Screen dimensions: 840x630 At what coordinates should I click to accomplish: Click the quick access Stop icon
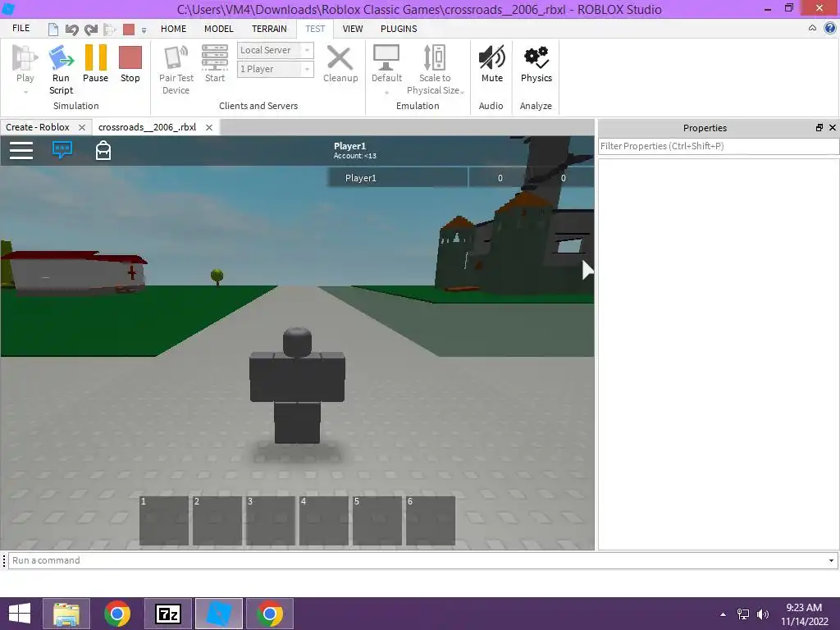tap(129, 30)
